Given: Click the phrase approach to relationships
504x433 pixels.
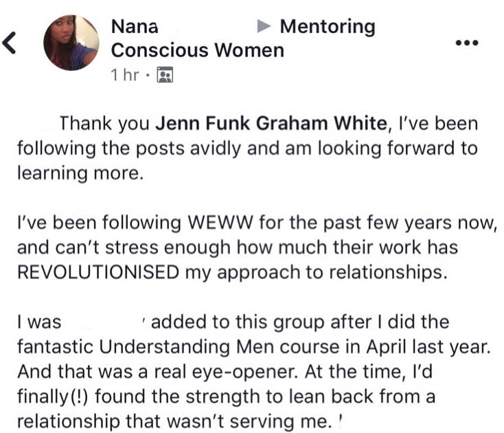Looking at the screenshot, I should [x=332, y=273].
